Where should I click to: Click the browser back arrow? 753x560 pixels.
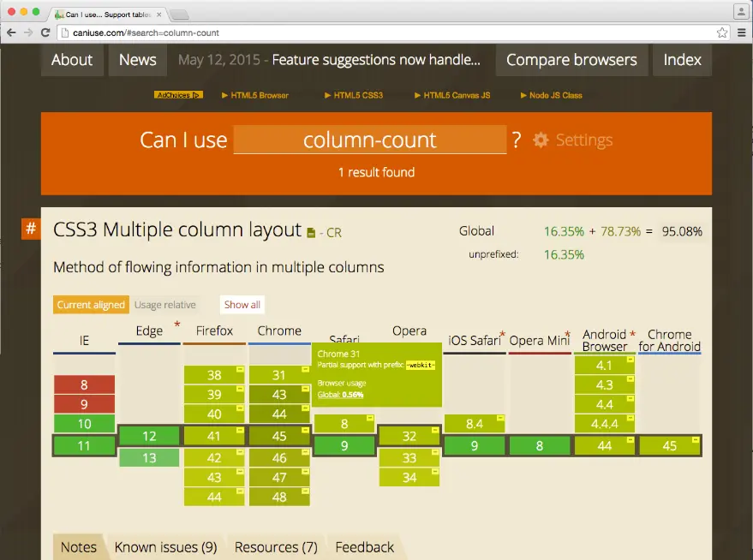(11, 33)
